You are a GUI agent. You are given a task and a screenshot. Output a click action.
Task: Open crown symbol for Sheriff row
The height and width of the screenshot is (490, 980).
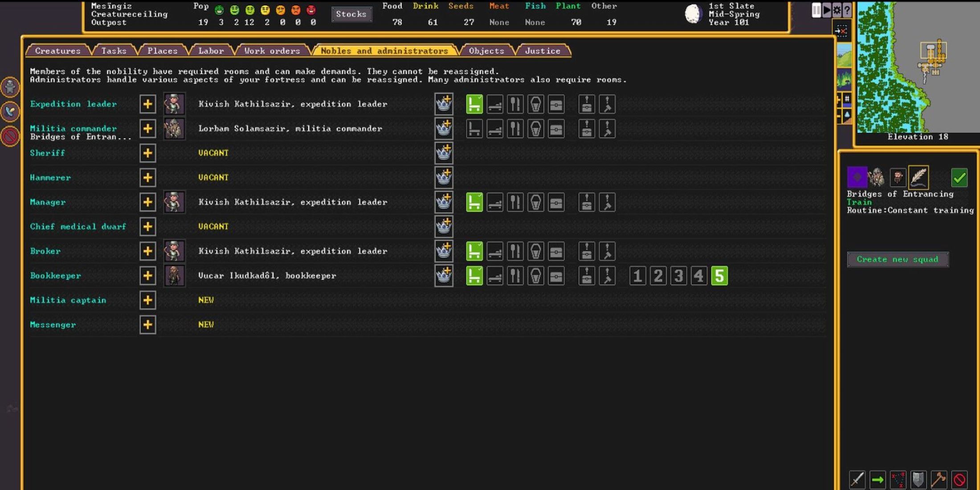tap(444, 153)
